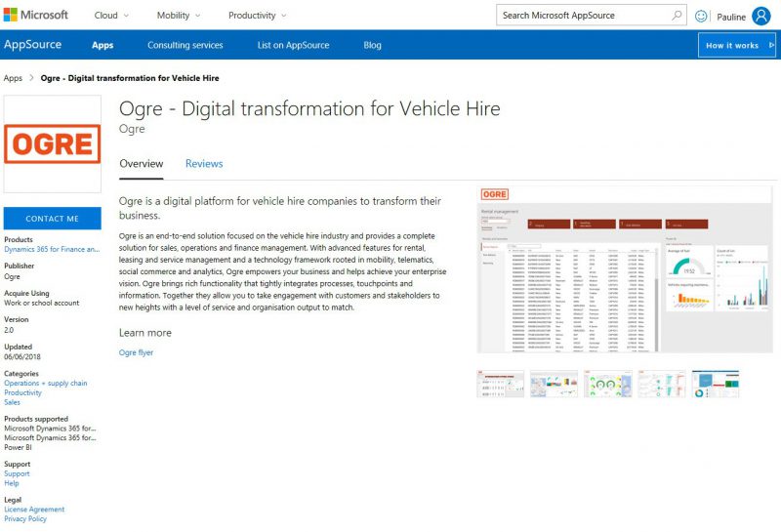Open the Pauline user profile avatar

coord(761,16)
